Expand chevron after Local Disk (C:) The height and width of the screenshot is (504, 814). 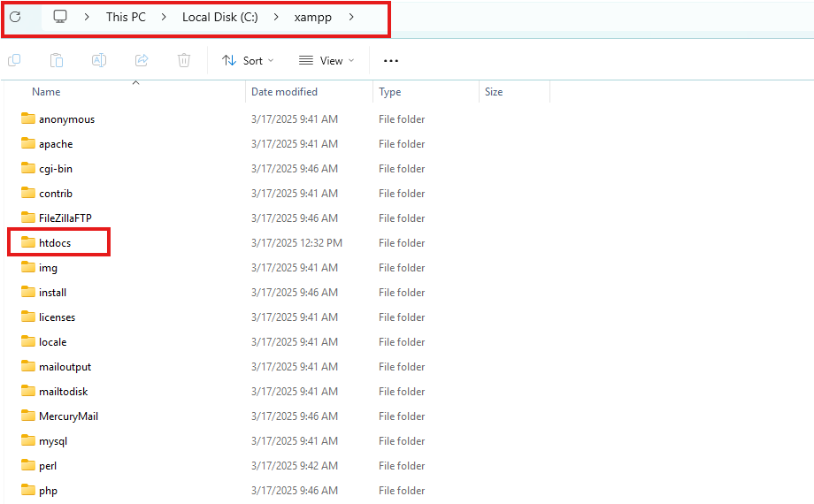(276, 17)
